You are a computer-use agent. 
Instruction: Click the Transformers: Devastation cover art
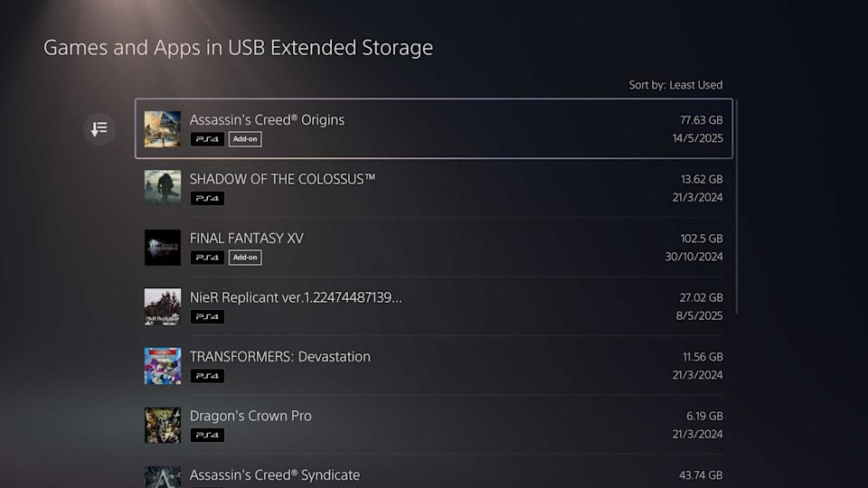coord(163,366)
